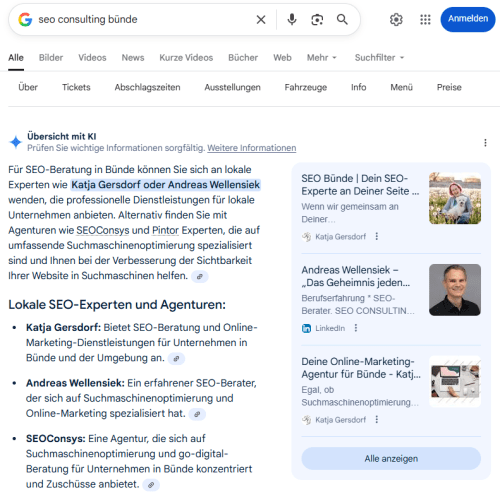Click source link icon after Katja Gersdorf bullet
Screen dimensions: 500x497
coord(176,359)
